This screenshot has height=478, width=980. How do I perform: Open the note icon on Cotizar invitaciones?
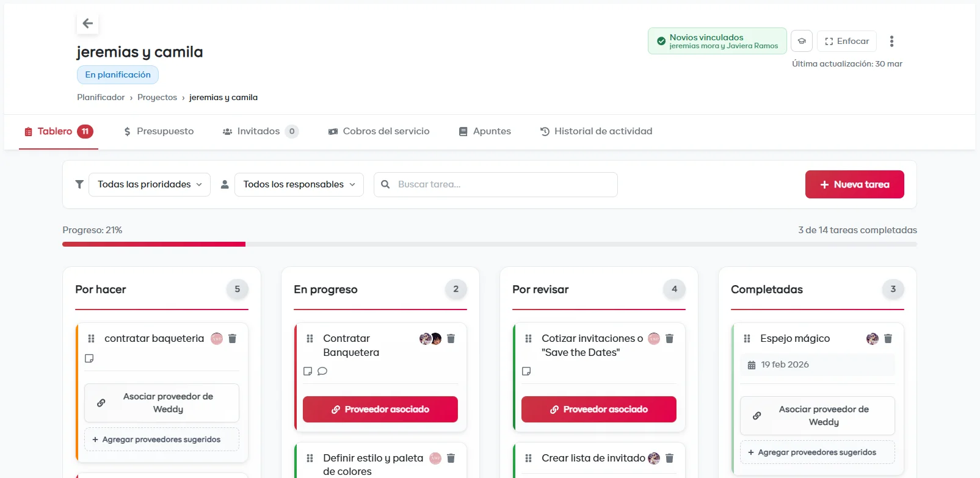(526, 371)
